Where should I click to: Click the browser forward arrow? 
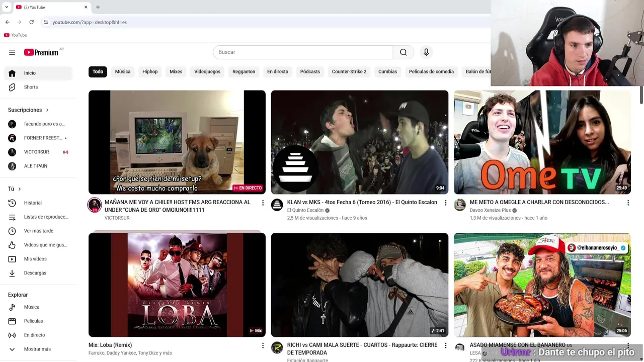point(19,22)
